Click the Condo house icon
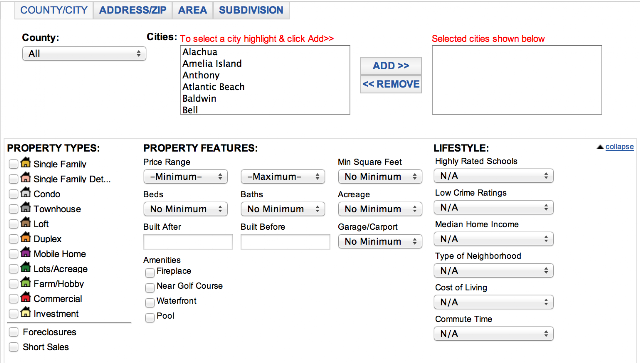This screenshot has height=363, width=640. (26, 192)
